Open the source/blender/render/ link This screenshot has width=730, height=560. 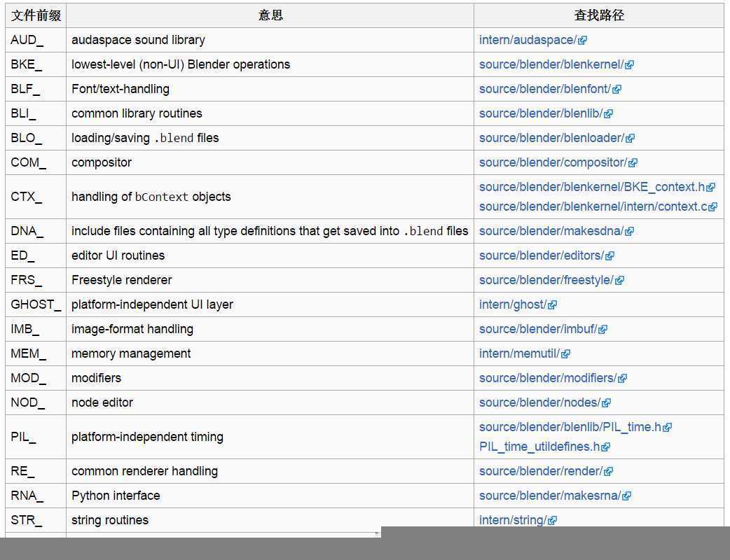tap(541, 471)
